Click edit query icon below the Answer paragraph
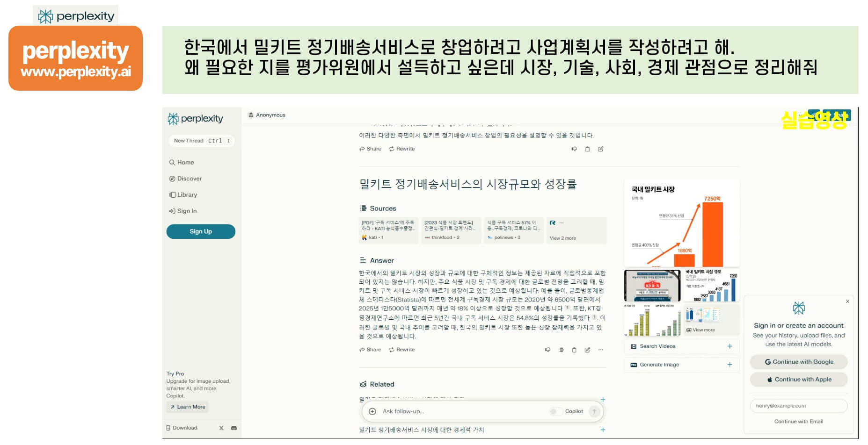The height and width of the screenshot is (445, 868). (x=587, y=350)
